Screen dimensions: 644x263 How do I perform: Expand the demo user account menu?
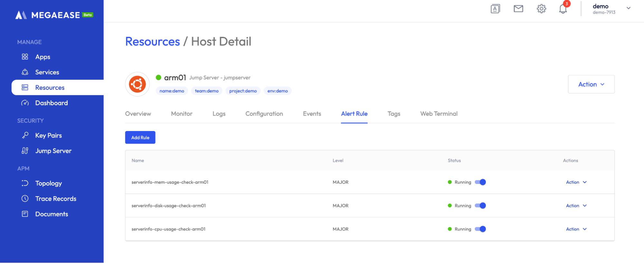coord(628,8)
